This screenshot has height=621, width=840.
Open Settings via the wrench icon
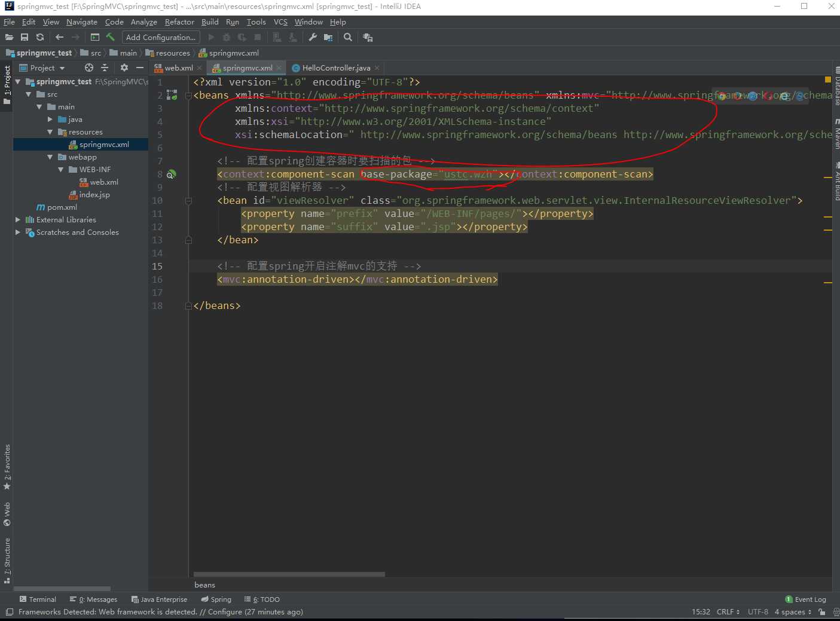313,37
